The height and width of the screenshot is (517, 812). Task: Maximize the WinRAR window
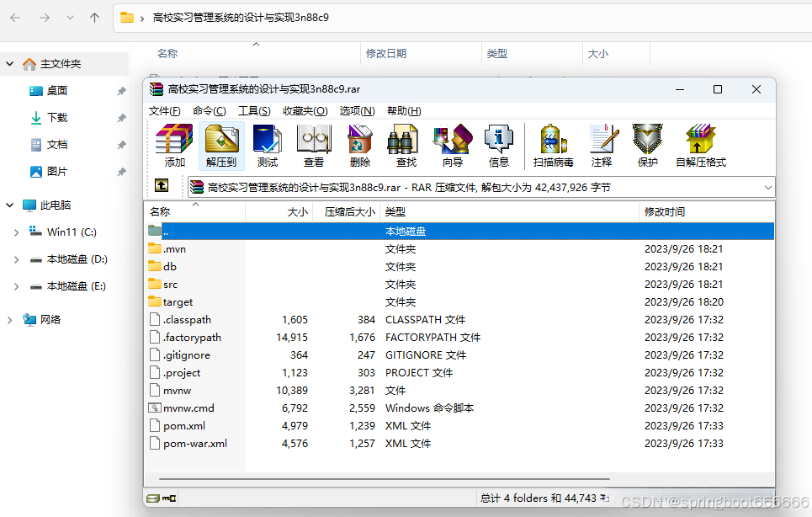[718, 89]
